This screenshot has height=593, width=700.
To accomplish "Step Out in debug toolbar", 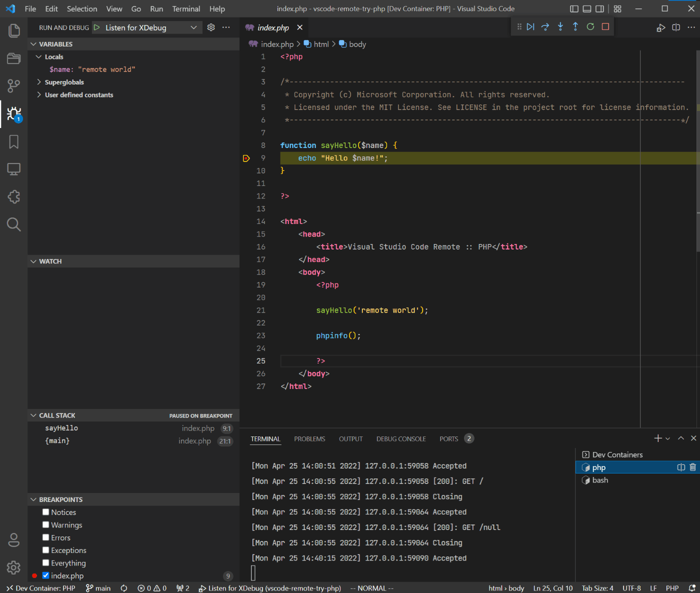I will [x=575, y=26].
